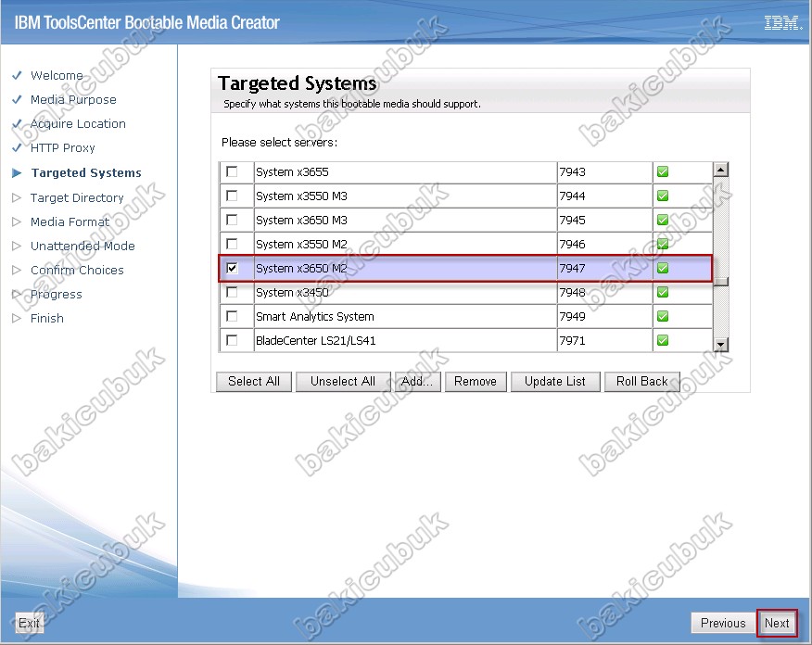Select the System x3650 M3 row name
812x645 pixels.
click(301, 220)
